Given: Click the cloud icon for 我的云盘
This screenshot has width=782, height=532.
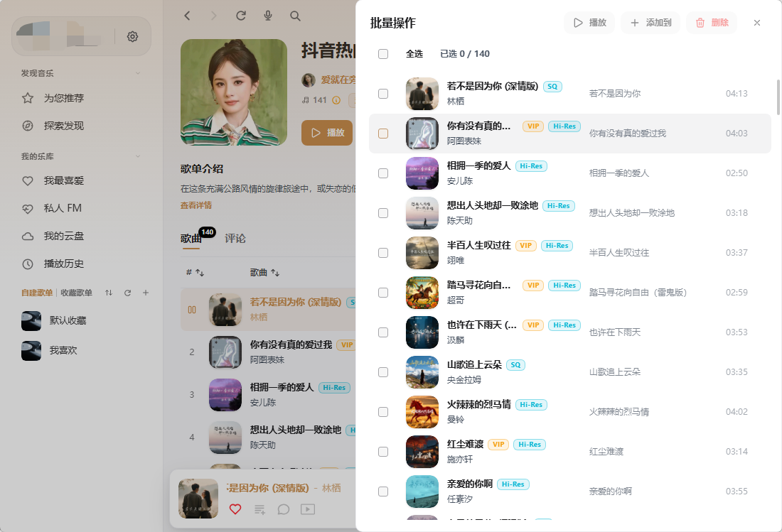Looking at the screenshot, I should point(28,236).
